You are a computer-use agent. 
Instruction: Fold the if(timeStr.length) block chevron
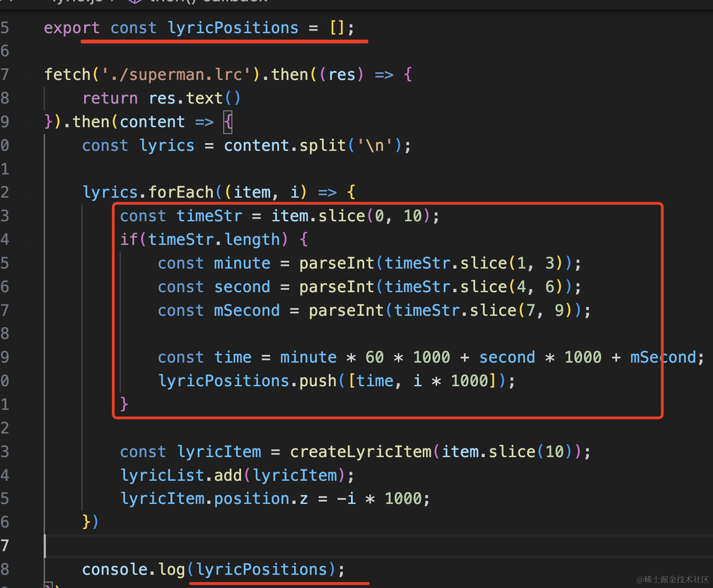[30, 239]
